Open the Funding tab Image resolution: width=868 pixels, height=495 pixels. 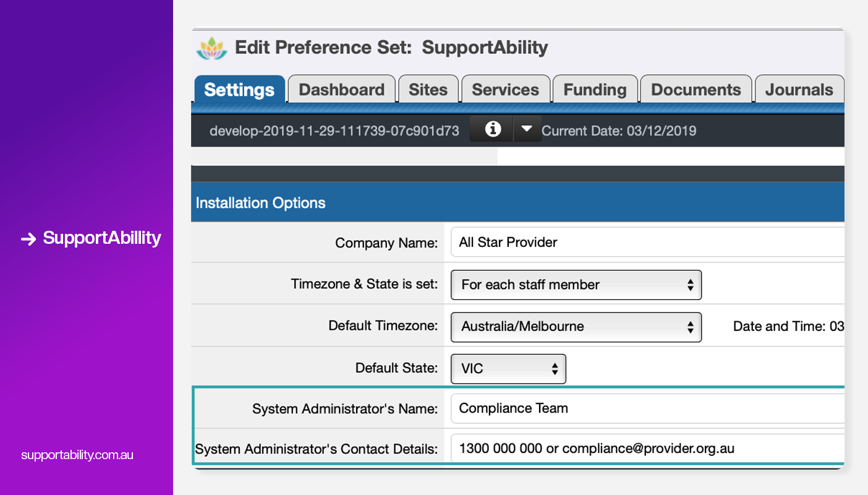click(x=595, y=90)
